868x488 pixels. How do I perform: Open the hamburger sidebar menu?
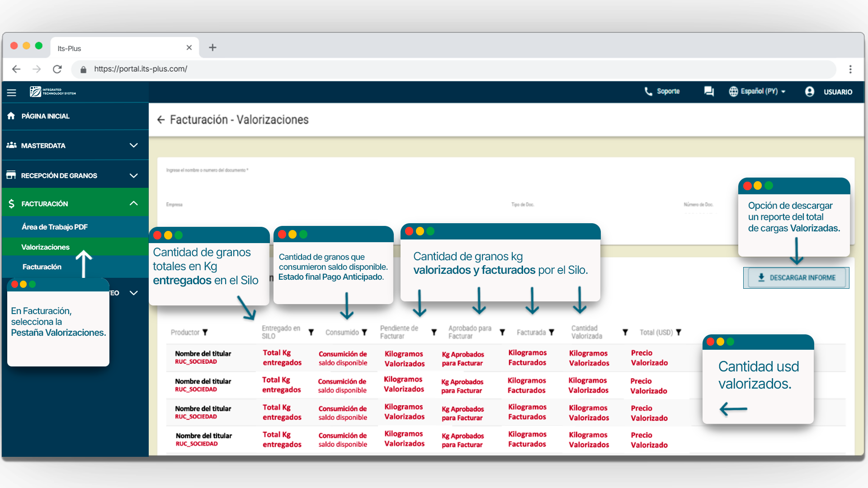[x=11, y=92]
